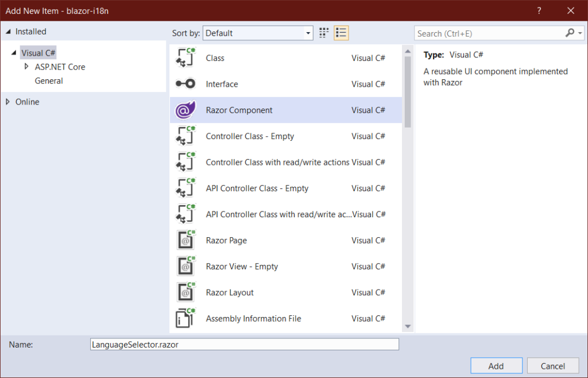Select the Class template icon
588x378 pixels.
pyautogui.click(x=186, y=58)
